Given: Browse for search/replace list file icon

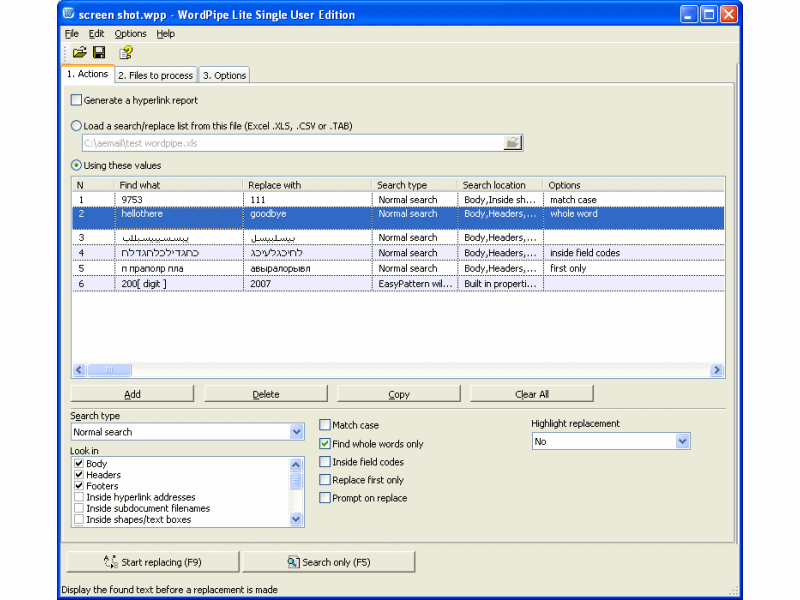Looking at the screenshot, I should coord(512,143).
